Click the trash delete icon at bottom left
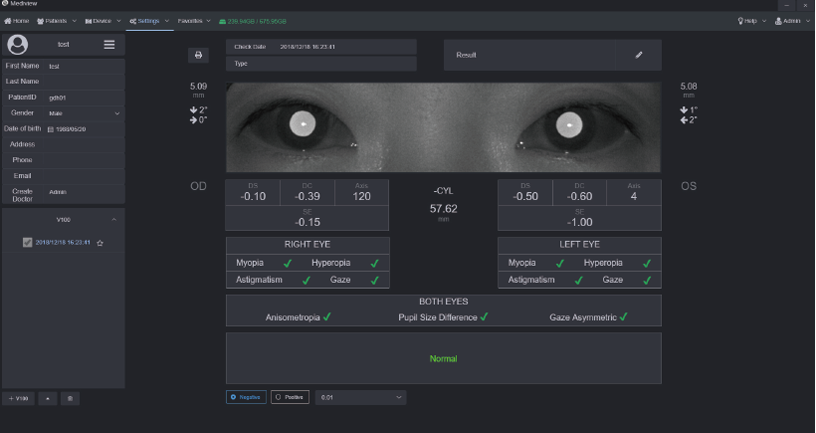Screen dimensions: 816x433 pyautogui.click(x=69, y=398)
